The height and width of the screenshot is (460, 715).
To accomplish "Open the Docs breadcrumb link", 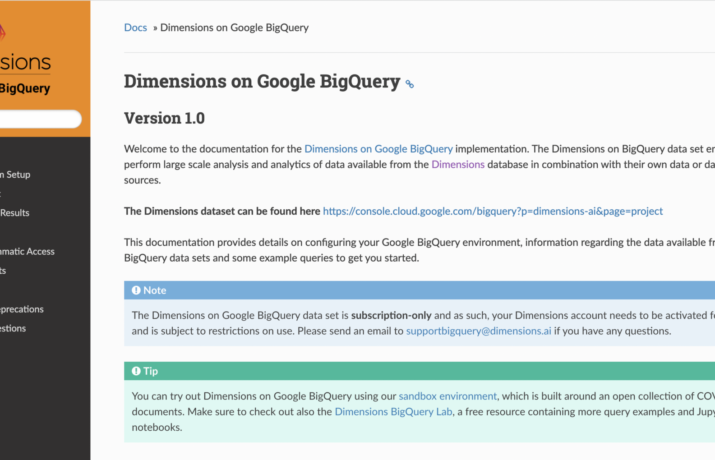I will 135,27.
